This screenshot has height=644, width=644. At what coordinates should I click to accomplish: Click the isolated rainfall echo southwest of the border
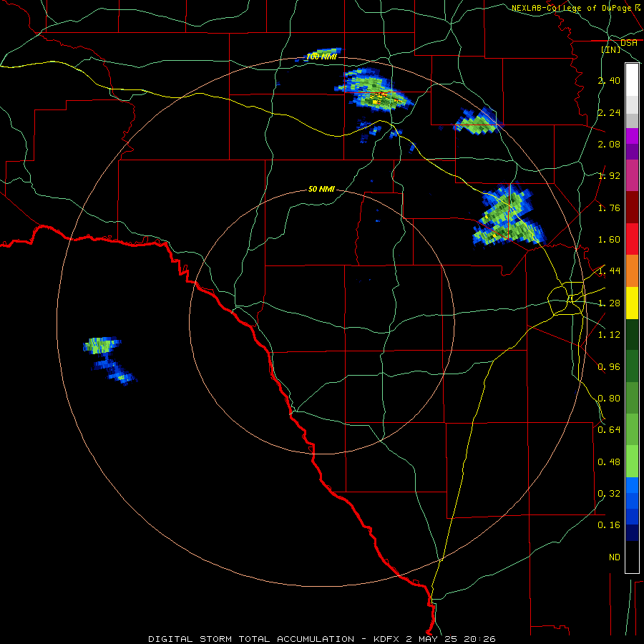coord(109,360)
